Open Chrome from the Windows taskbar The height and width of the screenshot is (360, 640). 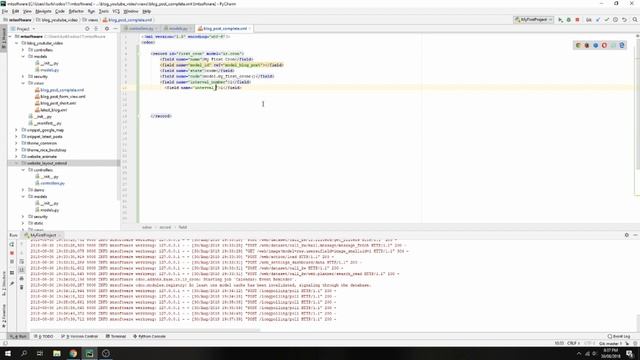(x=73, y=353)
